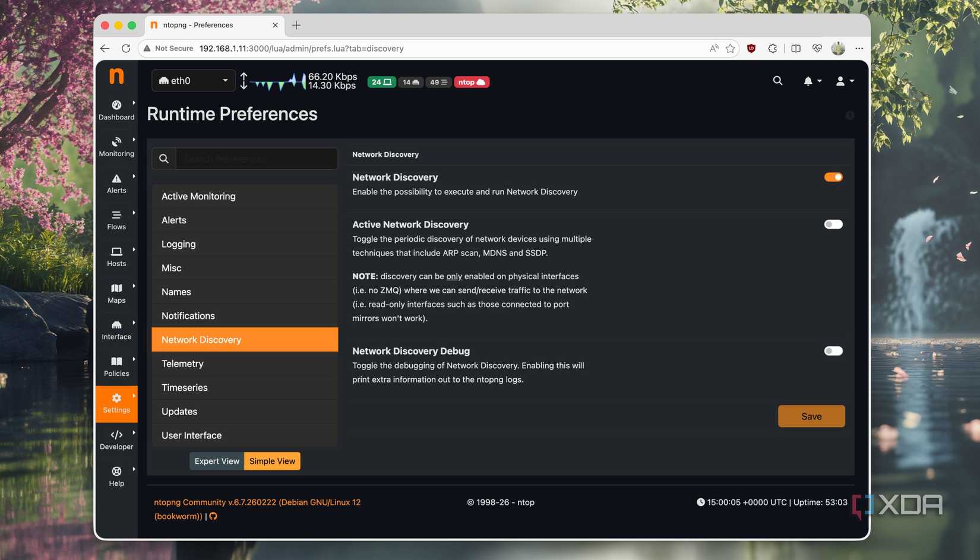The width and height of the screenshot is (980, 560).
Task: Open the ntopng Community version link
Action: click(x=257, y=509)
